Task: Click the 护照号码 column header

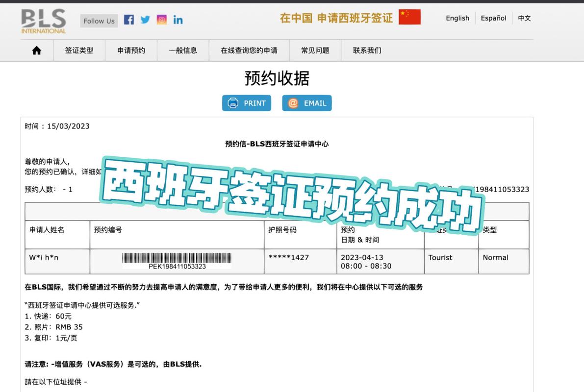Action: tap(282, 230)
